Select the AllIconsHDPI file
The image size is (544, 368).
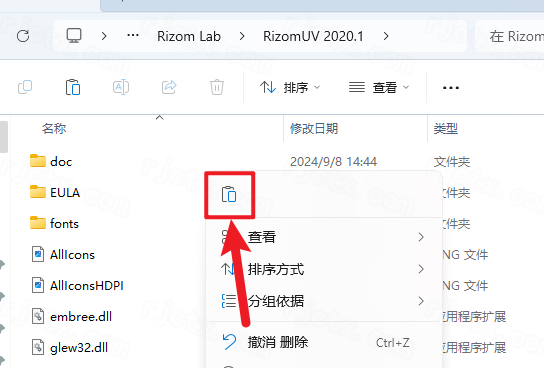87,285
